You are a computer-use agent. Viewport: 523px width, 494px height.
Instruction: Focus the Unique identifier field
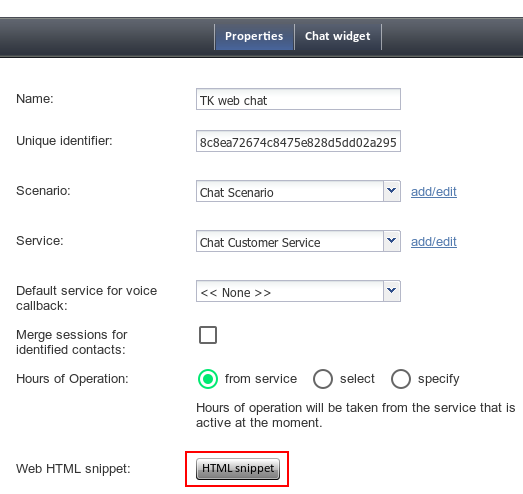pos(298,141)
